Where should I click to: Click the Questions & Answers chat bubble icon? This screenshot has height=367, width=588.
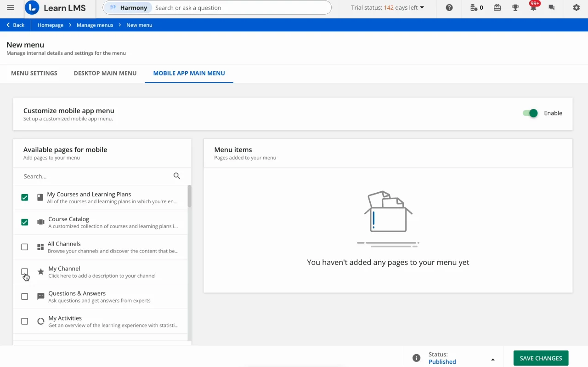tap(41, 297)
